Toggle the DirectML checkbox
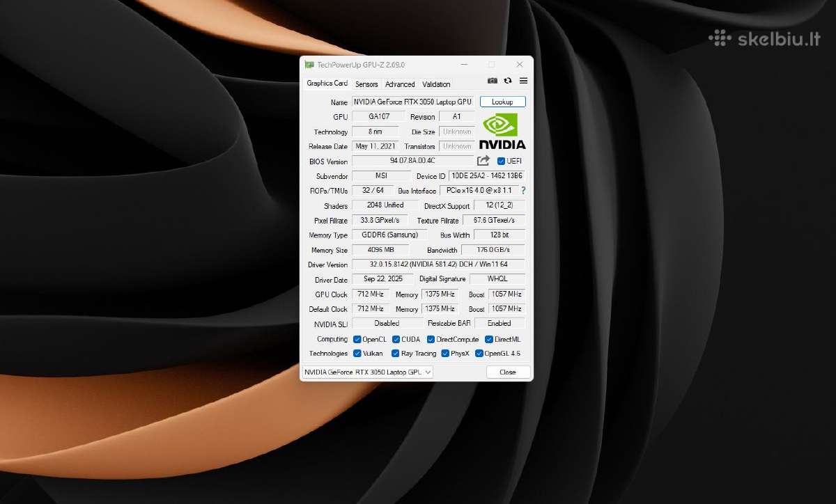Screen dimensions: 836x504 (489, 340)
